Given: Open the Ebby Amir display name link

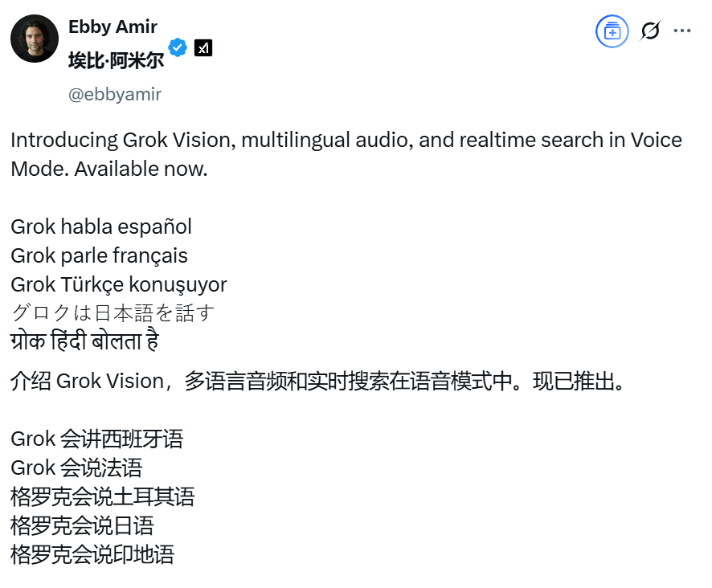Looking at the screenshot, I should coord(113,27).
